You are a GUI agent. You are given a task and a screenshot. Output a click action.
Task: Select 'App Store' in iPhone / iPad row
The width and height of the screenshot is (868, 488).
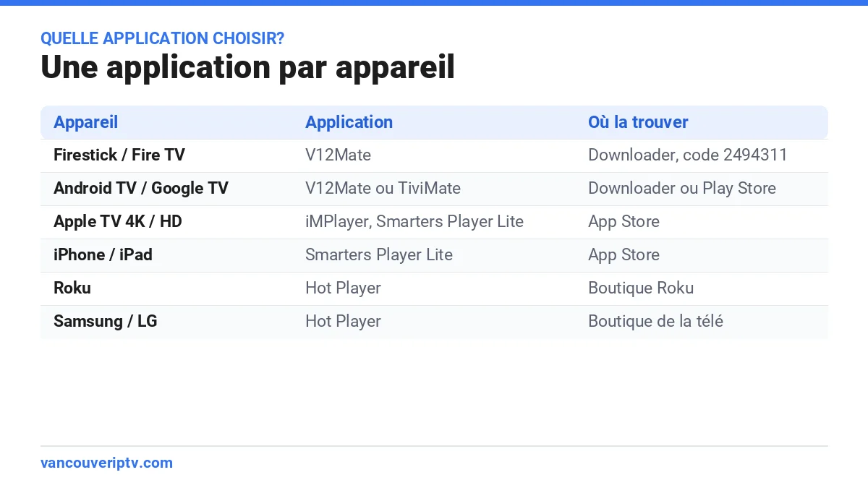pyautogui.click(x=624, y=254)
